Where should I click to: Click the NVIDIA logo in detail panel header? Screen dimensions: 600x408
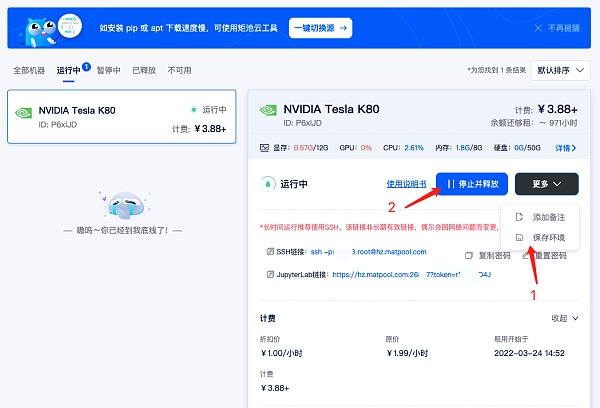point(268,111)
